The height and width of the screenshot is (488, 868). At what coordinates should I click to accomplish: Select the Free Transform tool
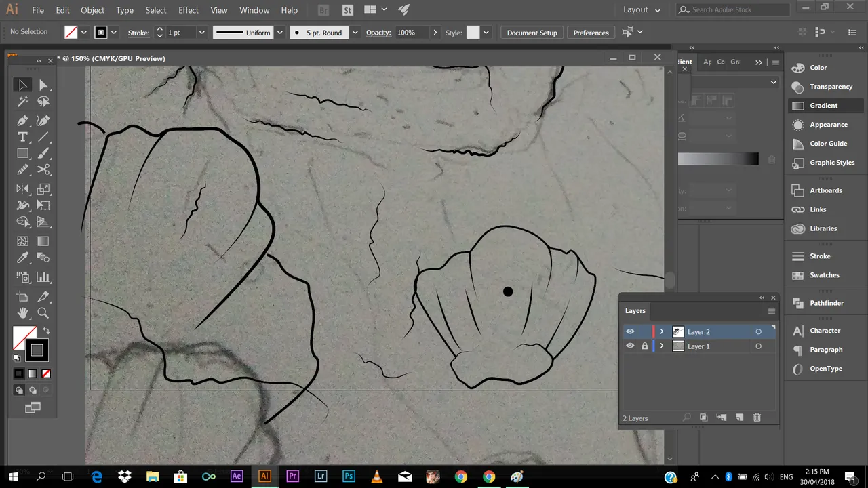click(x=43, y=205)
